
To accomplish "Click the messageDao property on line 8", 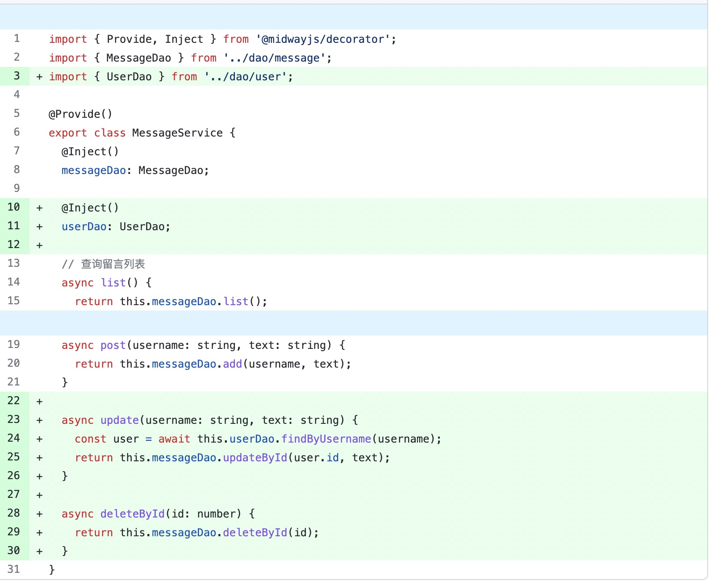I will [x=93, y=170].
